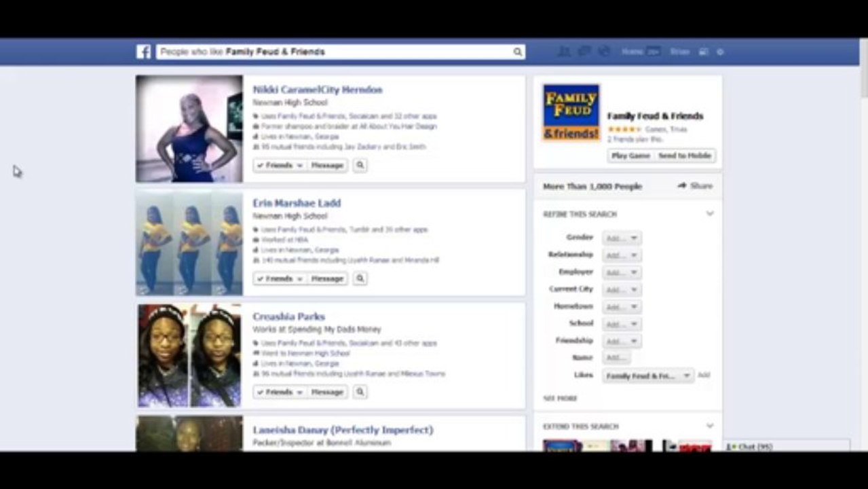This screenshot has height=489, width=868.
Task: Open the profile name link in top bar
Action: coord(679,52)
